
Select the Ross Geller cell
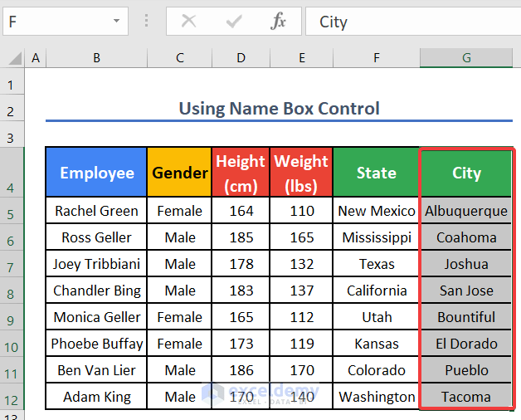pyautogui.click(x=96, y=237)
